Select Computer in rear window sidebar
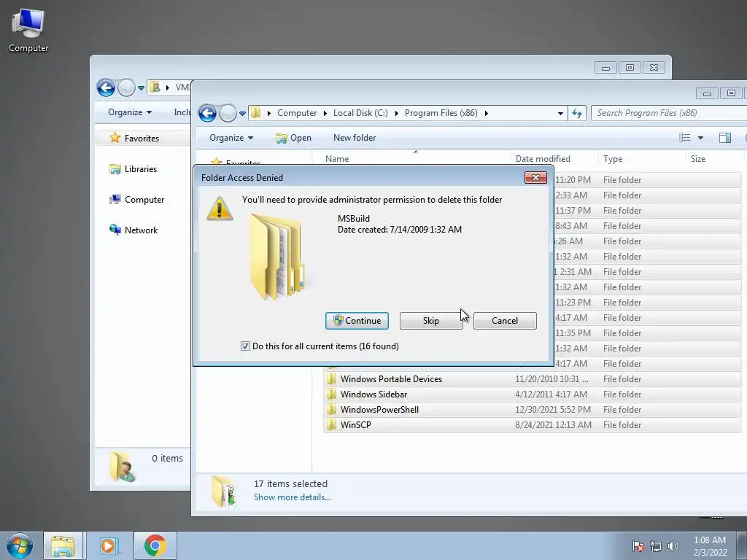 [144, 200]
